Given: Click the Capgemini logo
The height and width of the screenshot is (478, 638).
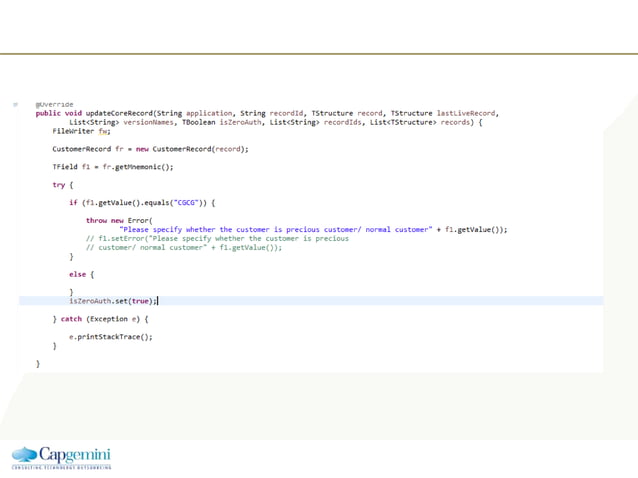Looking at the screenshot, I should [61, 458].
